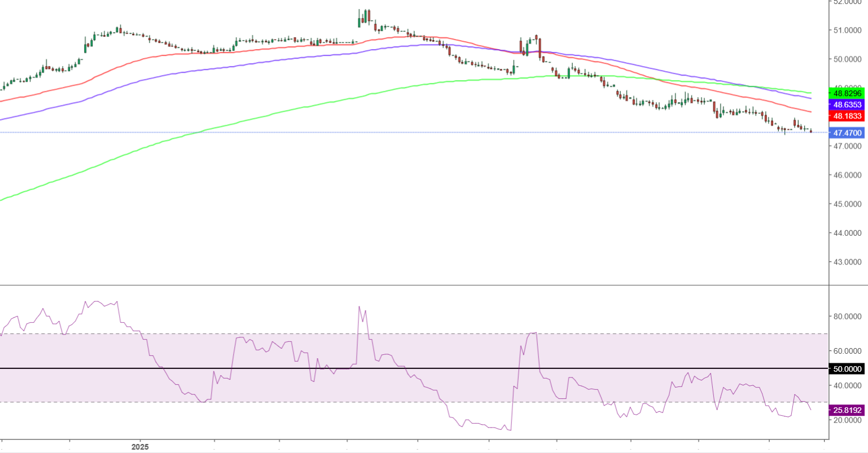Click the 51.0000 tick on price axis

(847, 30)
